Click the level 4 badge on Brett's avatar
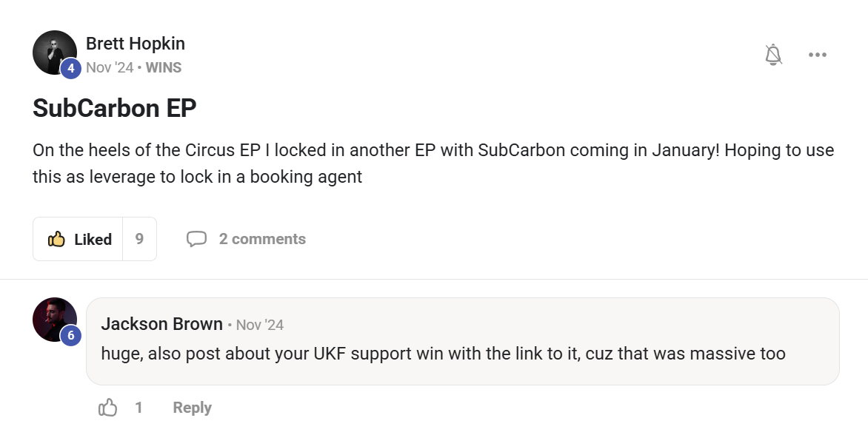Viewport: 868px width, 435px height. point(70,69)
